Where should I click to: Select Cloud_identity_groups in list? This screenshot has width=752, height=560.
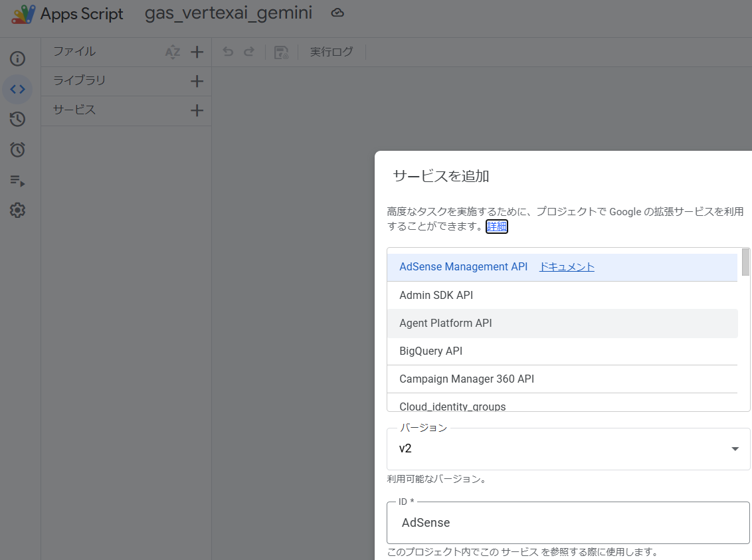tap(562, 403)
